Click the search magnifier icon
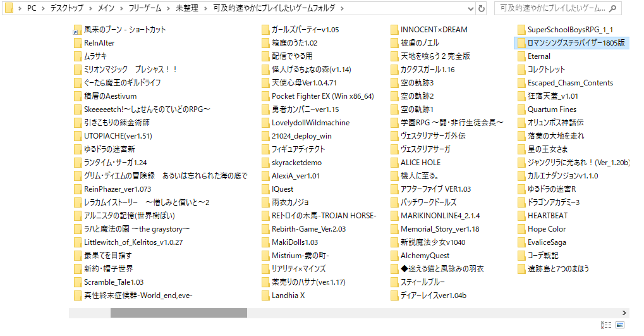Screen dimensions: 644x336 (612, 8)
